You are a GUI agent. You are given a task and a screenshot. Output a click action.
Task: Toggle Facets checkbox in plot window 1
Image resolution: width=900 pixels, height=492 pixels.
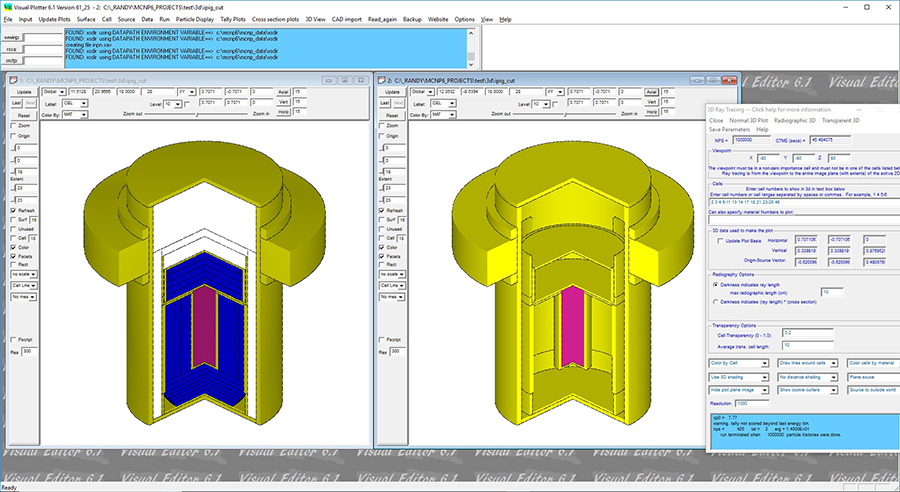[14, 257]
